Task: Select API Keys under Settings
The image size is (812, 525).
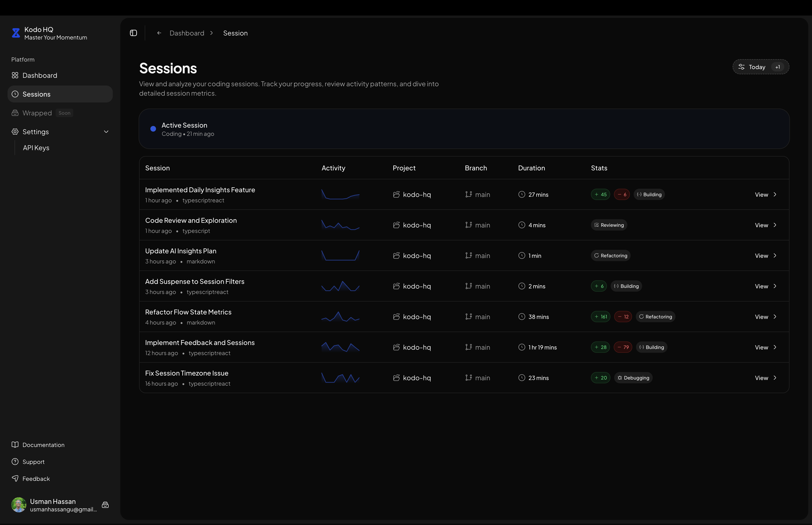Action: [36, 148]
